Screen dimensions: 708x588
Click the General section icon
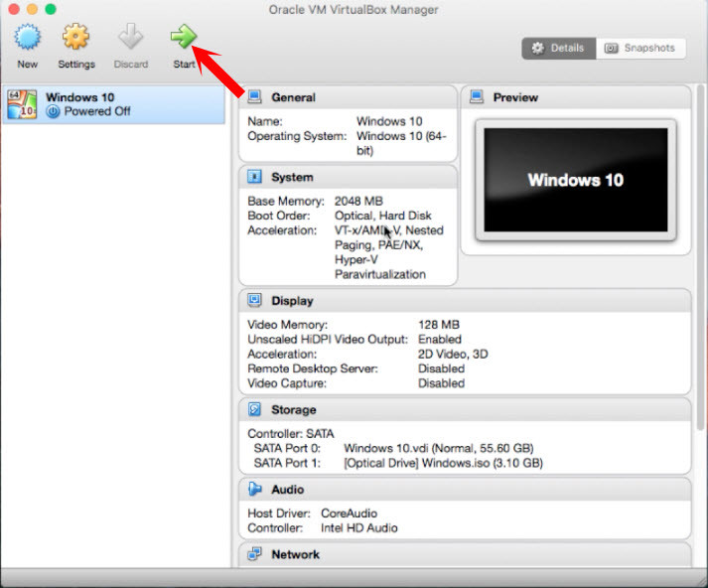(254, 96)
